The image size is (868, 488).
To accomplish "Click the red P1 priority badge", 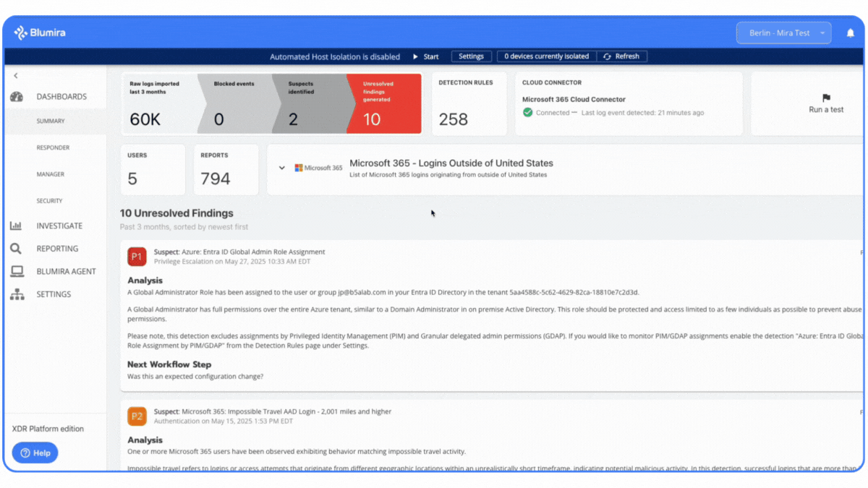I will (x=137, y=256).
